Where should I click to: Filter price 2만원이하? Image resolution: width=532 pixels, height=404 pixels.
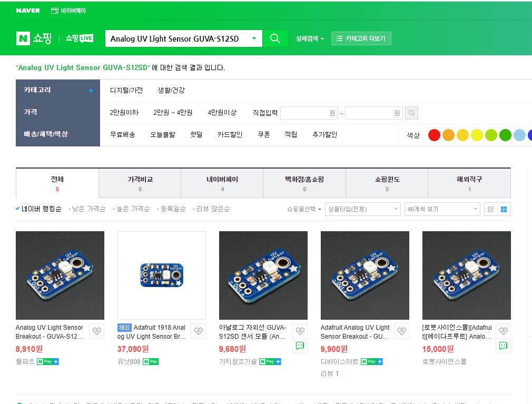coord(124,113)
